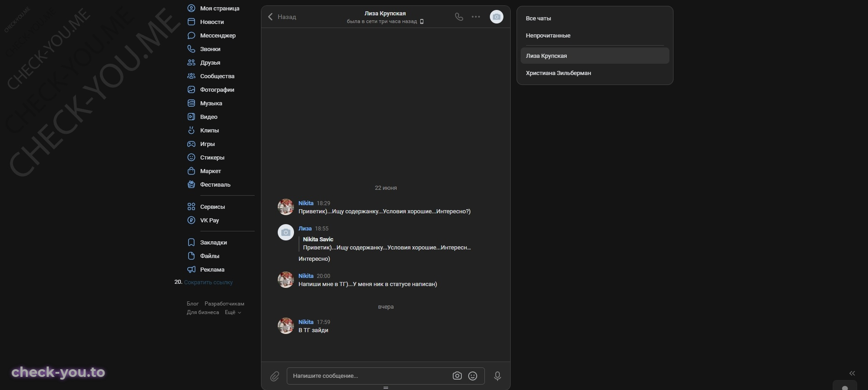
Task: Select message 'Приветик)...Ищу содержанку' at 18:29
Action: (384, 211)
